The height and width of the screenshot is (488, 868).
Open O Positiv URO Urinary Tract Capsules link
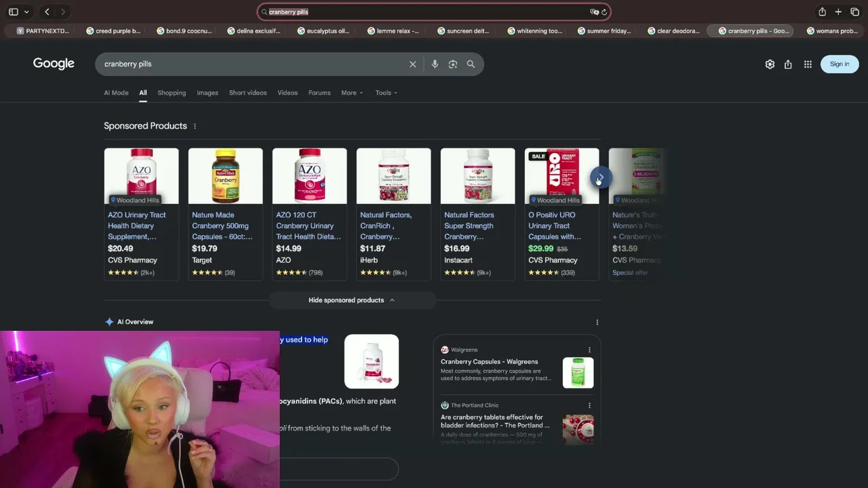[555, 226]
